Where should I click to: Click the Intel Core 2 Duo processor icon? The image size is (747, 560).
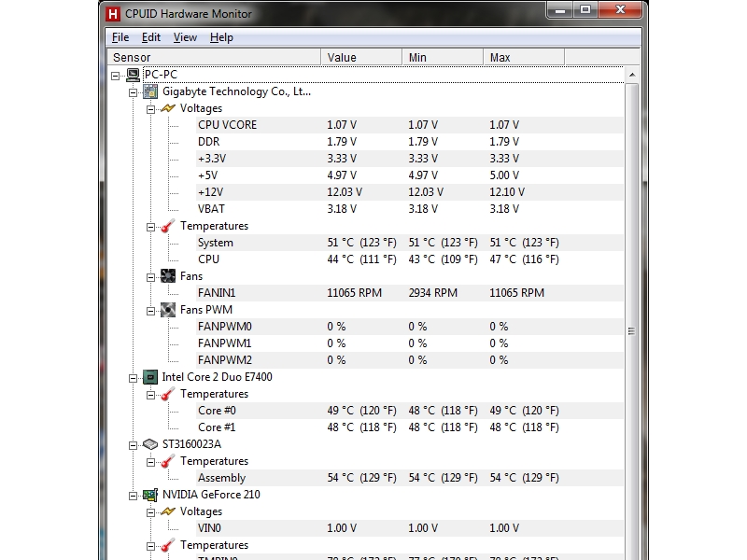(x=150, y=377)
